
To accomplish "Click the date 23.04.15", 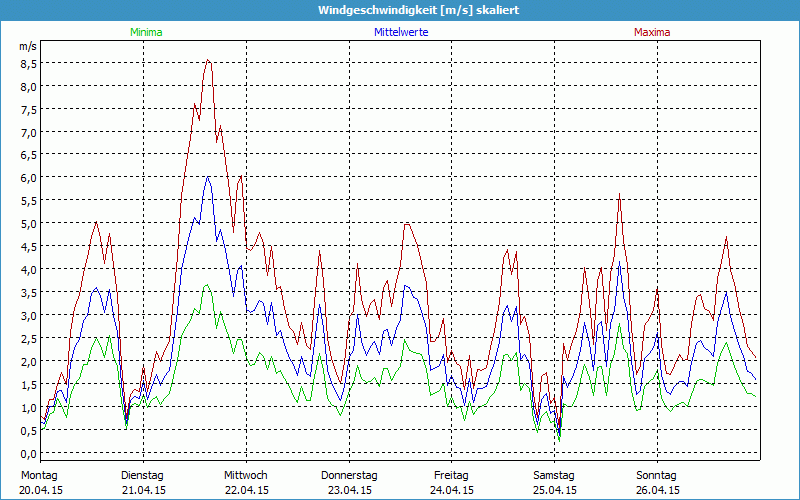I will (x=349, y=490).
